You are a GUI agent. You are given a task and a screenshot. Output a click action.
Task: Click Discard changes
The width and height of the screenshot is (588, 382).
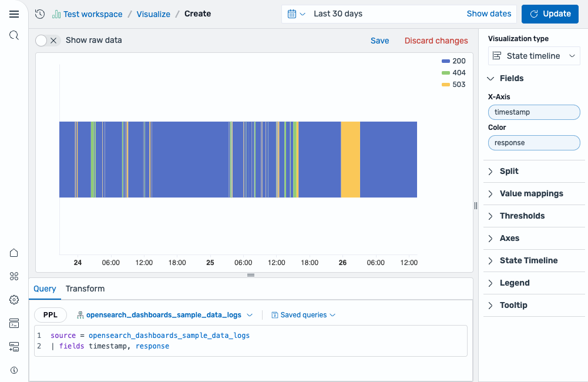[436, 41]
